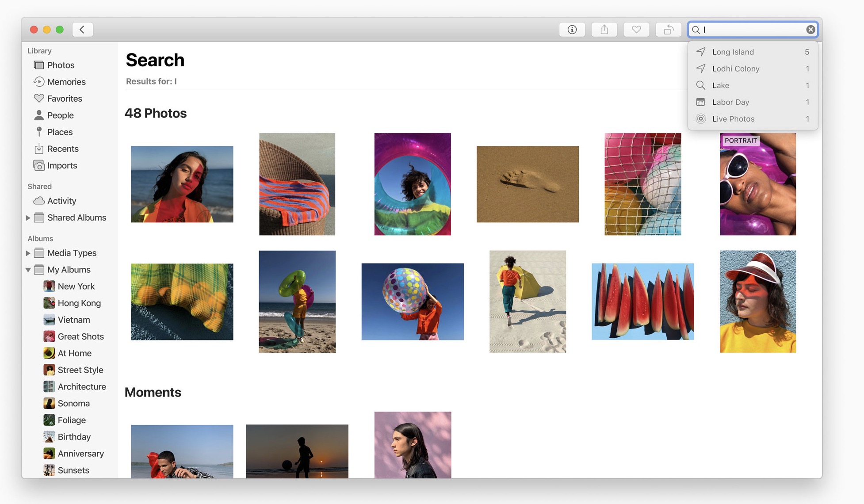Click the Share toolbar button

[604, 30]
